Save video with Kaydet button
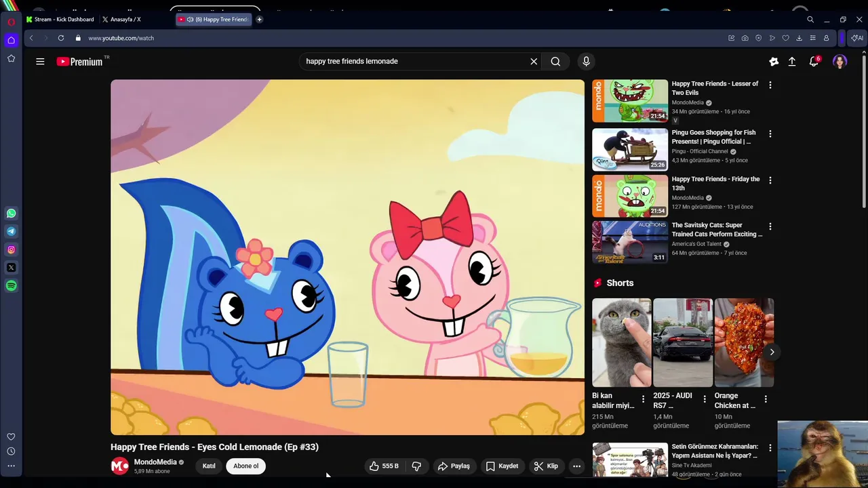The width and height of the screenshot is (868, 488). point(502,466)
